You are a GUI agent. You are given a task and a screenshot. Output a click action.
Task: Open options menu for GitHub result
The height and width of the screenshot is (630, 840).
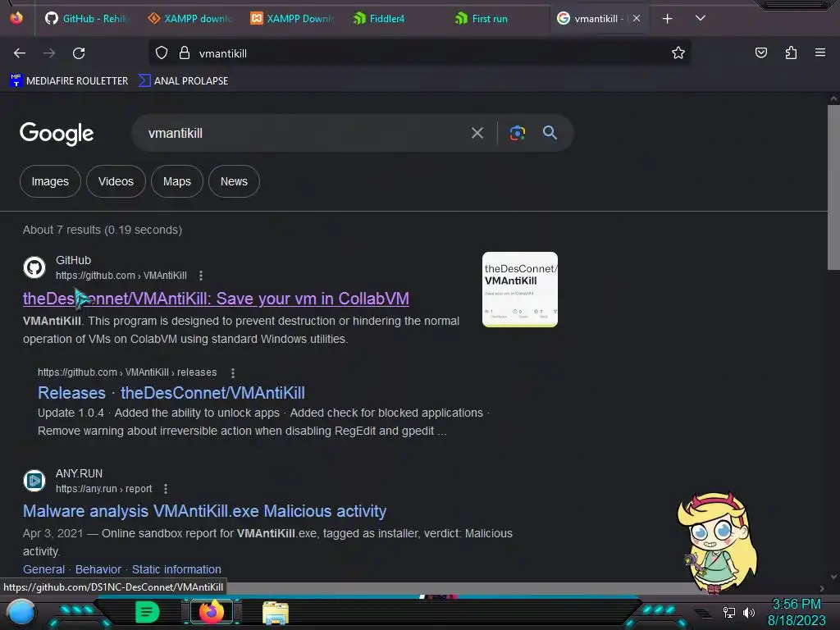(x=201, y=276)
